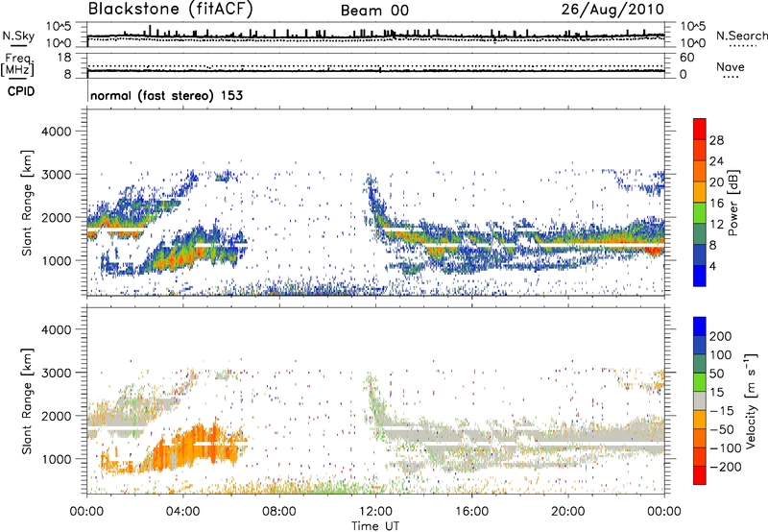Click the "20:00" time tick label
Viewport: 768px width, 532px height.
pos(567,512)
